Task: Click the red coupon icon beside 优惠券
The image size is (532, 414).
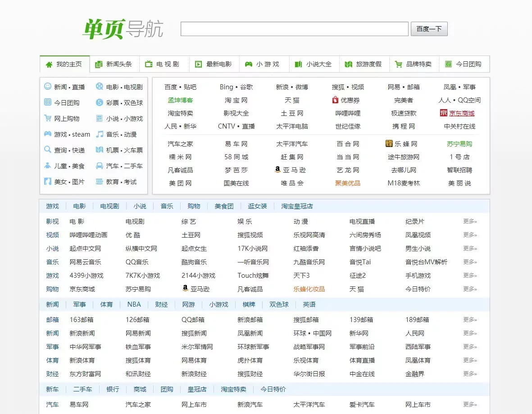Action: pos(335,100)
